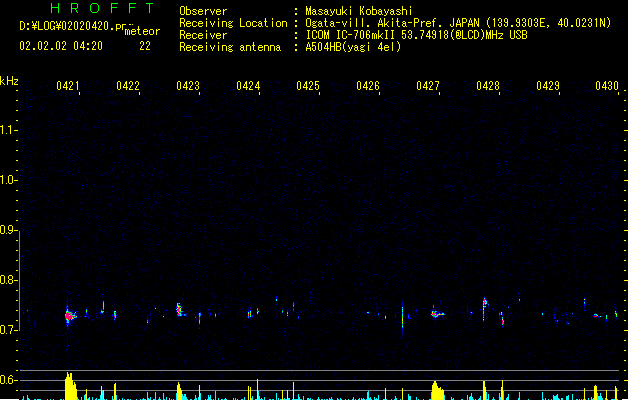629x400 pixels.
Task: Click the 0424 time marker
Action: pos(248,86)
